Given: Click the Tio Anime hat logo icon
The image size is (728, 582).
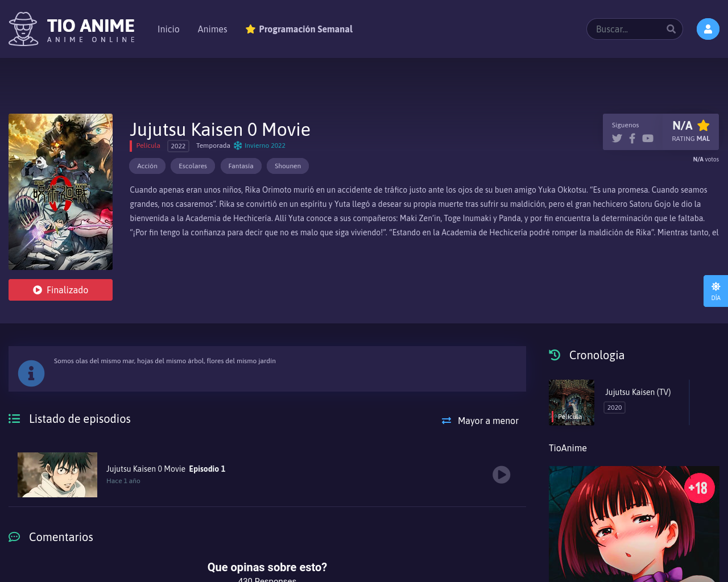Looking at the screenshot, I should click(x=23, y=29).
